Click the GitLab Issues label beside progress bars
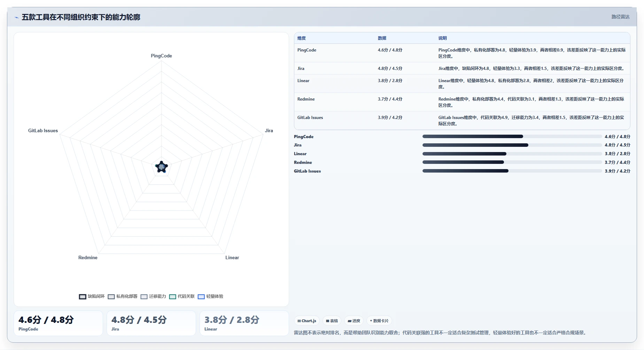Image resolution: width=644 pixels, height=350 pixels. (308, 171)
